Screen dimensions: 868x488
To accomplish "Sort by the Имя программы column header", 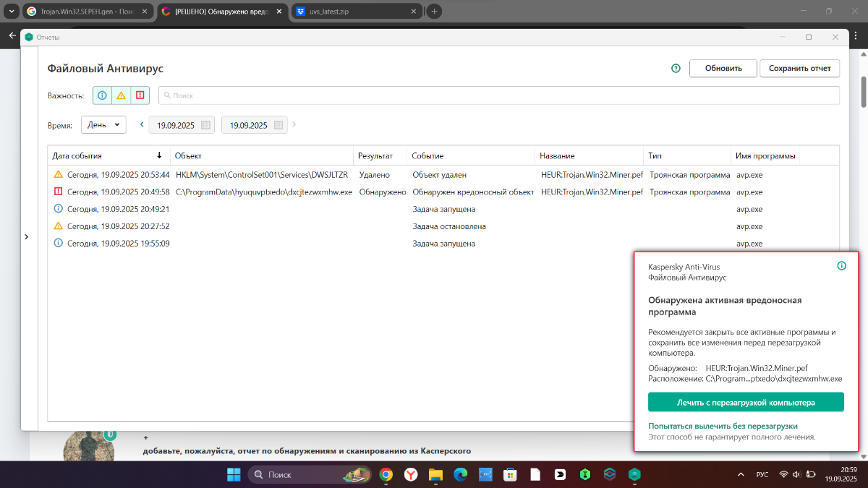I will click(x=765, y=155).
